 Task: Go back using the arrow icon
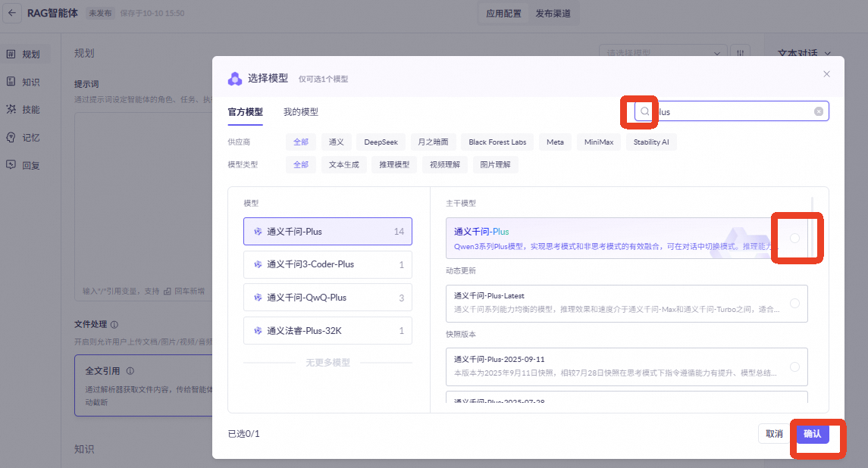[x=12, y=13]
